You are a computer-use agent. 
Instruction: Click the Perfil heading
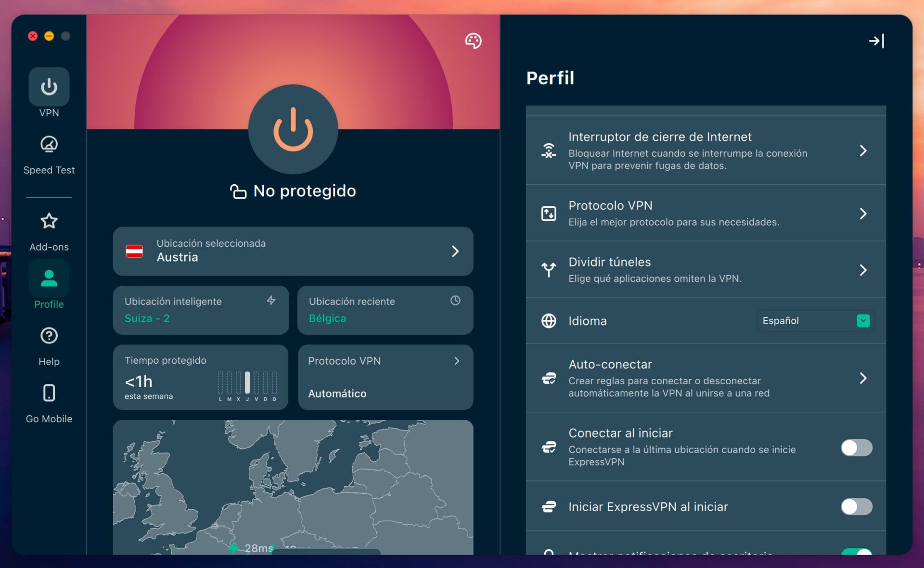click(x=550, y=78)
